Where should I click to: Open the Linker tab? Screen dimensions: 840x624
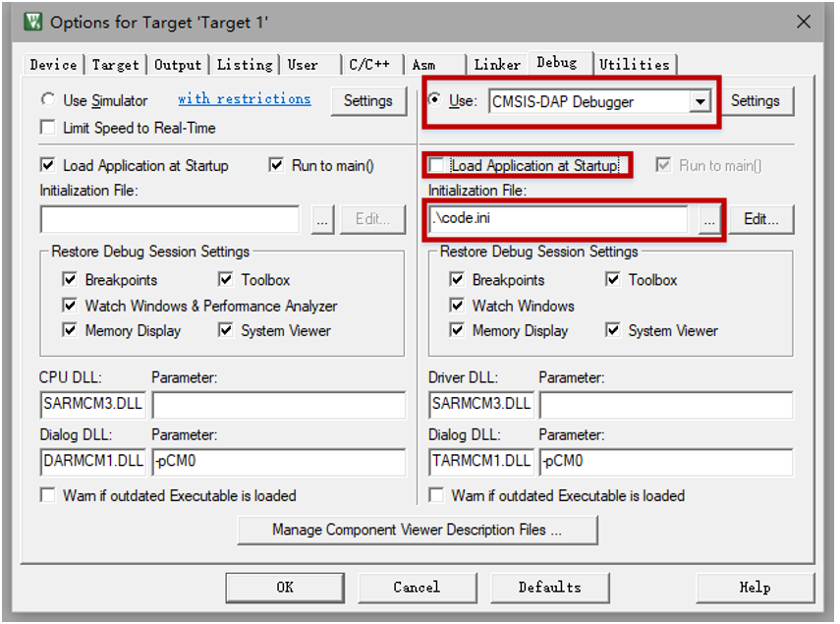coord(497,65)
